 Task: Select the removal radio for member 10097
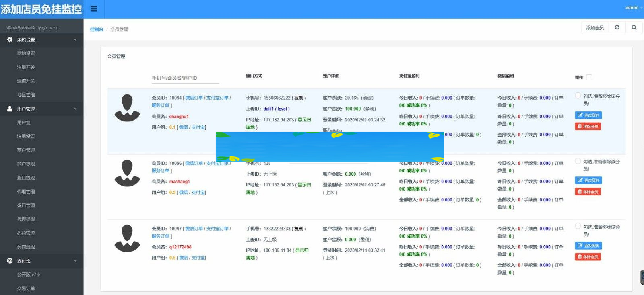coord(578,226)
